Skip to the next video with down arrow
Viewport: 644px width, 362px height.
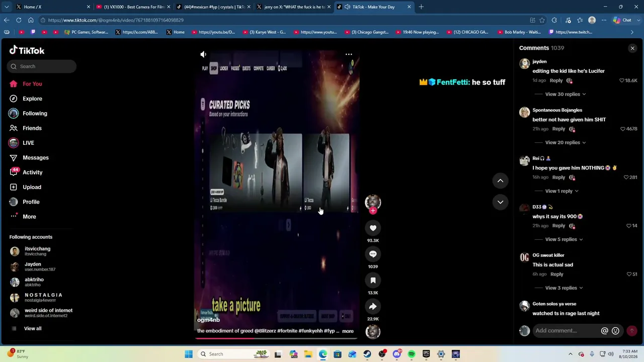coord(500,202)
